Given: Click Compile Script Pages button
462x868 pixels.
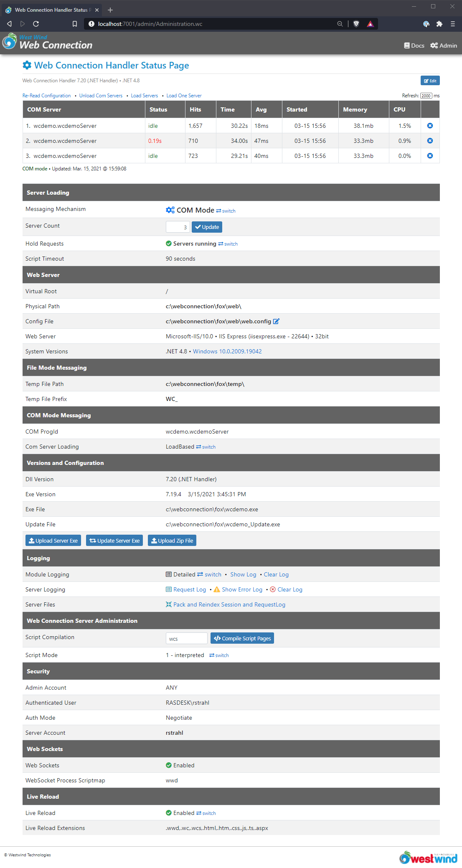Looking at the screenshot, I should click(242, 638).
